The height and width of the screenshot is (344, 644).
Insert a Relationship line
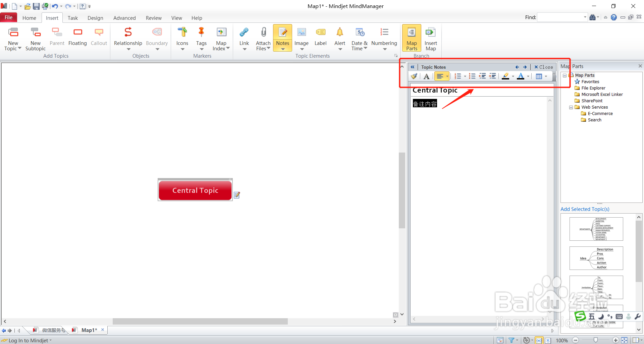tap(128, 39)
